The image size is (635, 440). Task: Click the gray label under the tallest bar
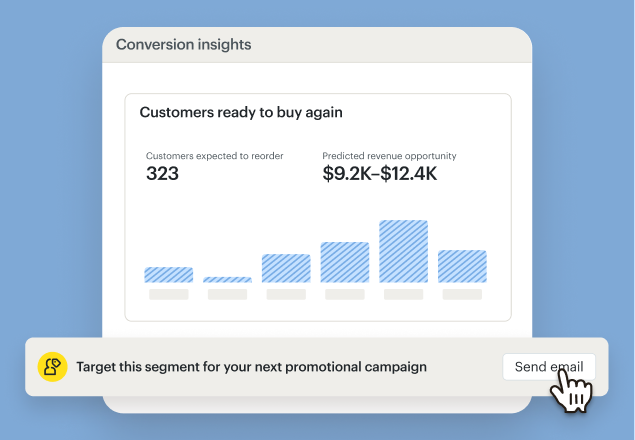click(403, 295)
